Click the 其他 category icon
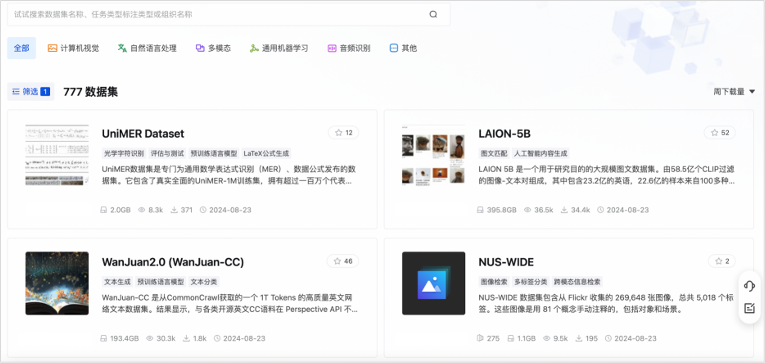Image resolution: width=765 pixels, height=363 pixels. 394,48
